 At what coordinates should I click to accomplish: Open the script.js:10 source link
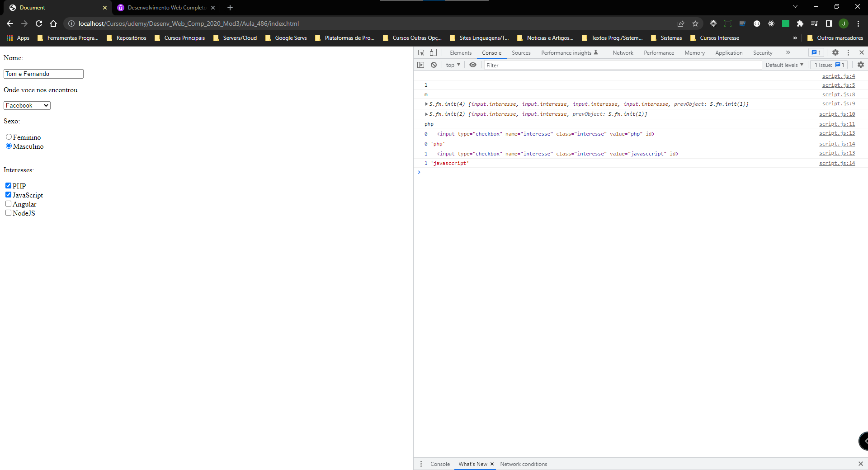[837, 114]
